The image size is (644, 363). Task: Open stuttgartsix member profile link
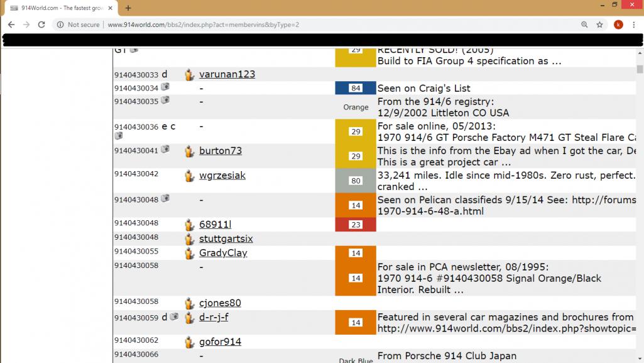pyautogui.click(x=226, y=238)
